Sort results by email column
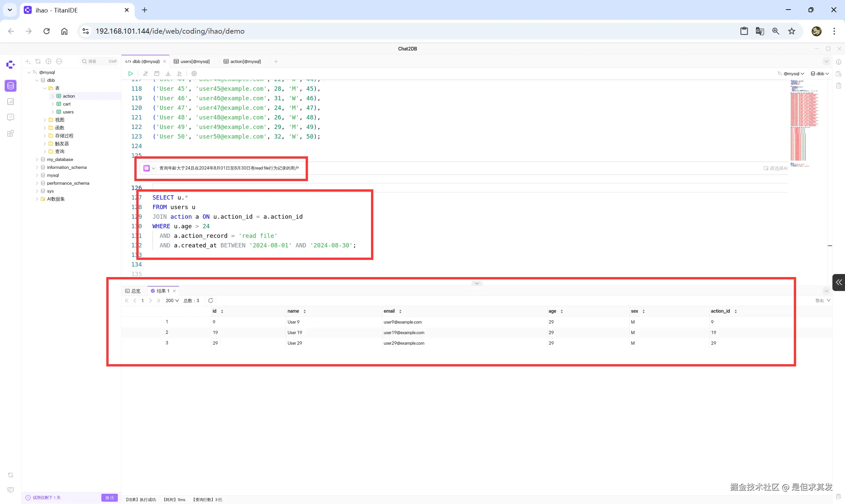This screenshot has height=504, width=845. click(400, 311)
